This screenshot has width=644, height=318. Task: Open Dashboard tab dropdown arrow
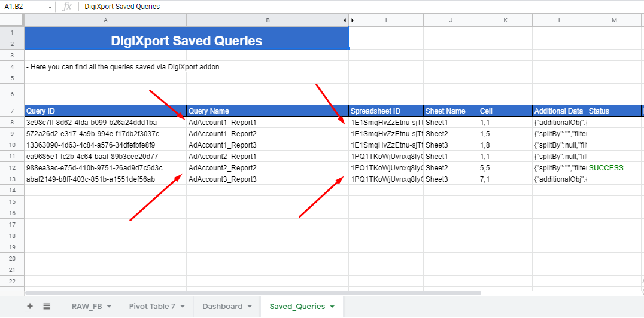(250, 307)
